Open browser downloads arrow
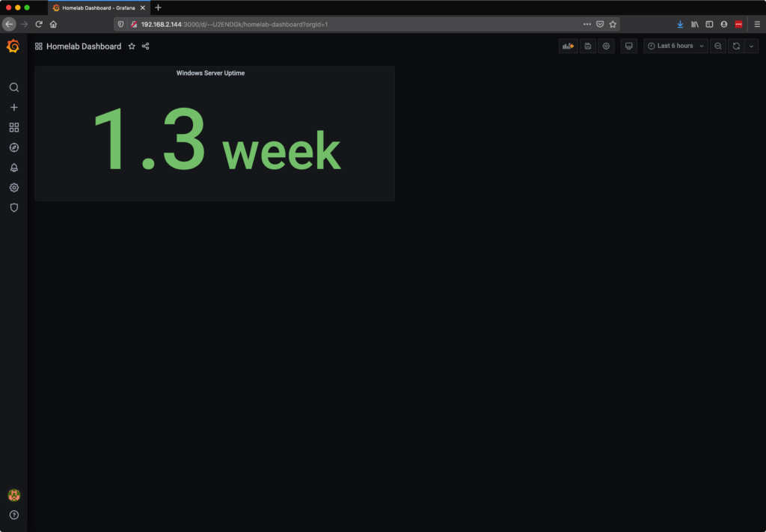The image size is (766, 532). coord(680,24)
